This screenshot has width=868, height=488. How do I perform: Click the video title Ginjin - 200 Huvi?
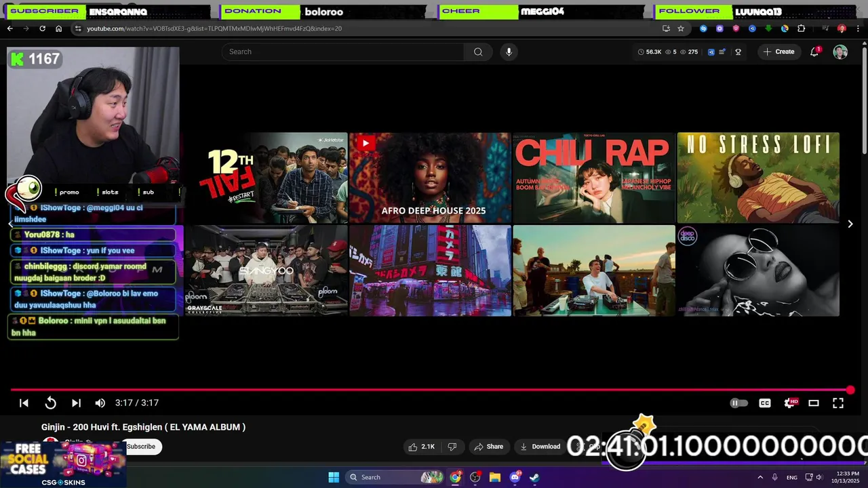143,427
